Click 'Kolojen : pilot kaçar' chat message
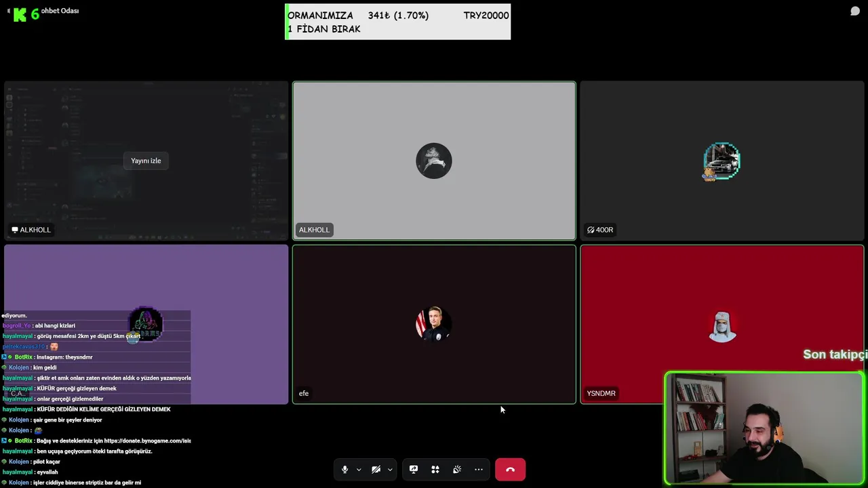 tap(31, 462)
